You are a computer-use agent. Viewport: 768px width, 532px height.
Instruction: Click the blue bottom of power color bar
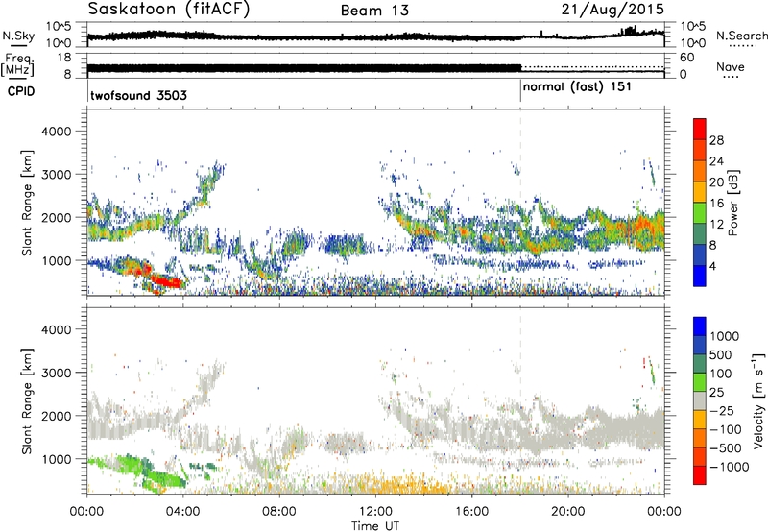pyautogui.click(x=700, y=276)
